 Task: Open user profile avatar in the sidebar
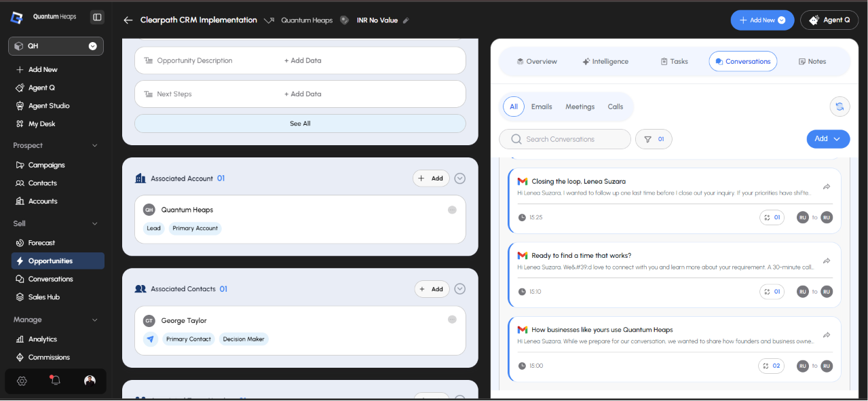tap(90, 381)
